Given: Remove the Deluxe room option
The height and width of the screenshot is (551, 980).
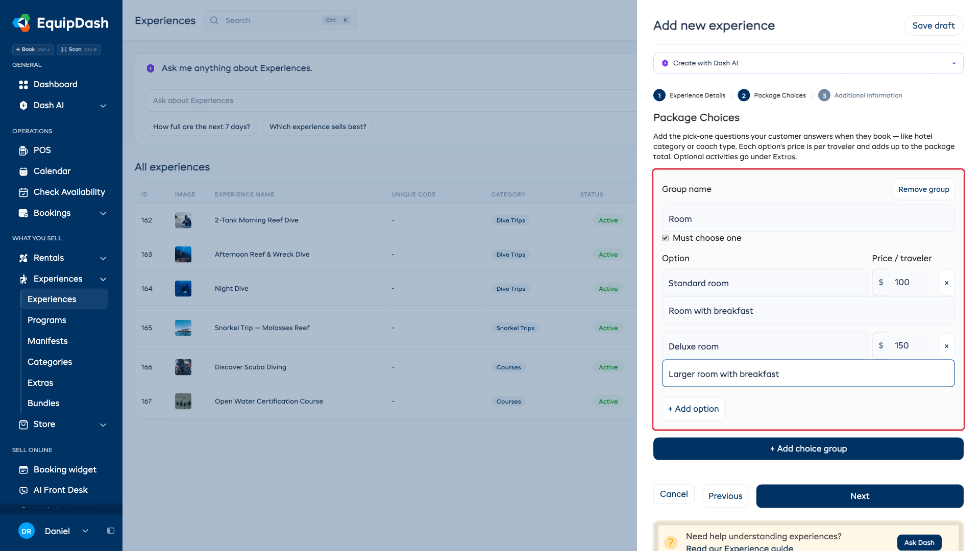Looking at the screenshot, I should pyautogui.click(x=946, y=346).
